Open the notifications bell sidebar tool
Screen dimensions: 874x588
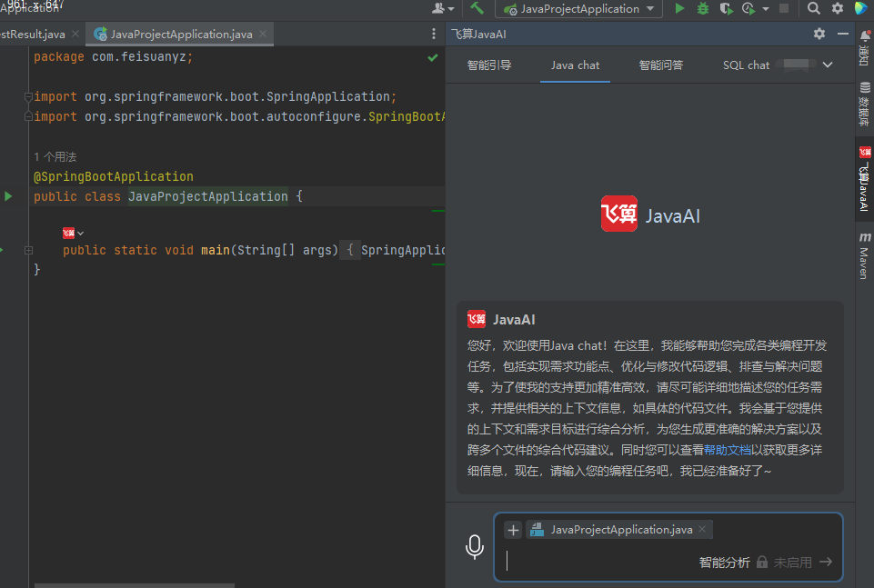(x=865, y=47)
